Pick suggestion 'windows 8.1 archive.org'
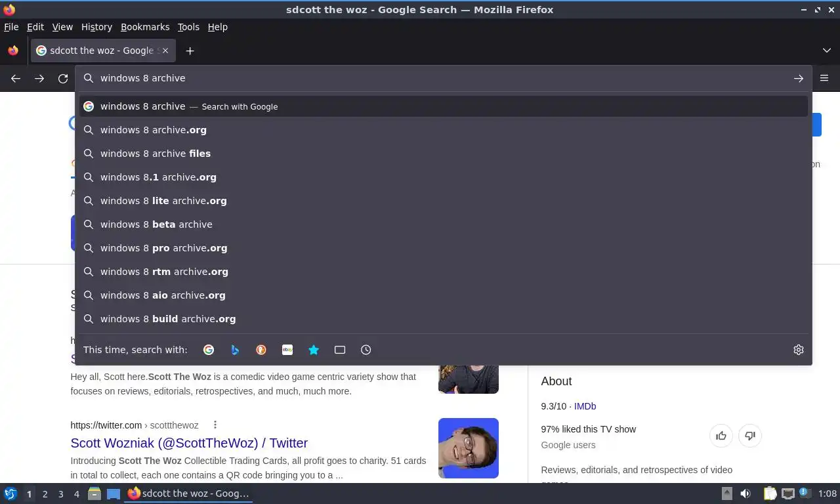Screen dimensions: 840x504 (444, 177)
